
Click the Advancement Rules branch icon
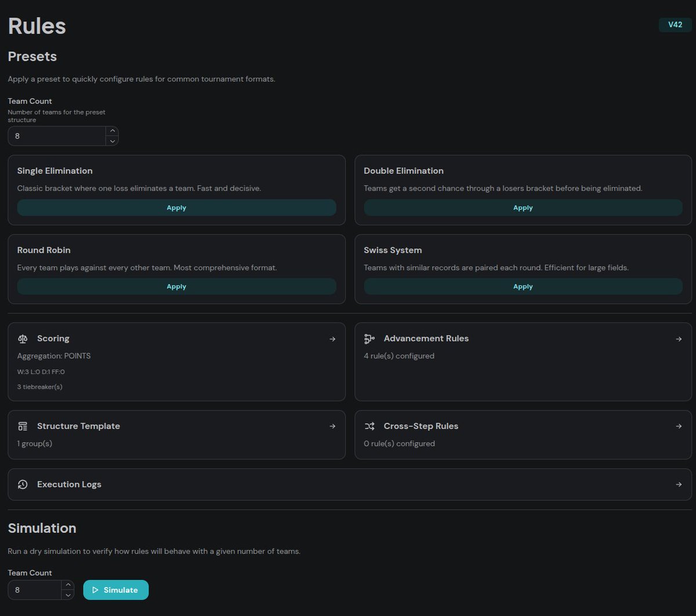tap(369, 339)
